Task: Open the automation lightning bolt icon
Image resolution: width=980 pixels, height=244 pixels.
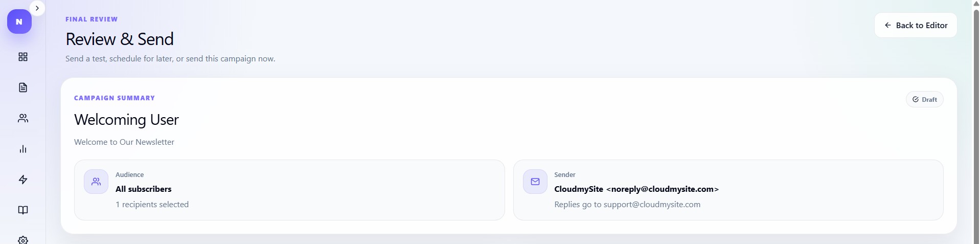Action: point(23,180)
